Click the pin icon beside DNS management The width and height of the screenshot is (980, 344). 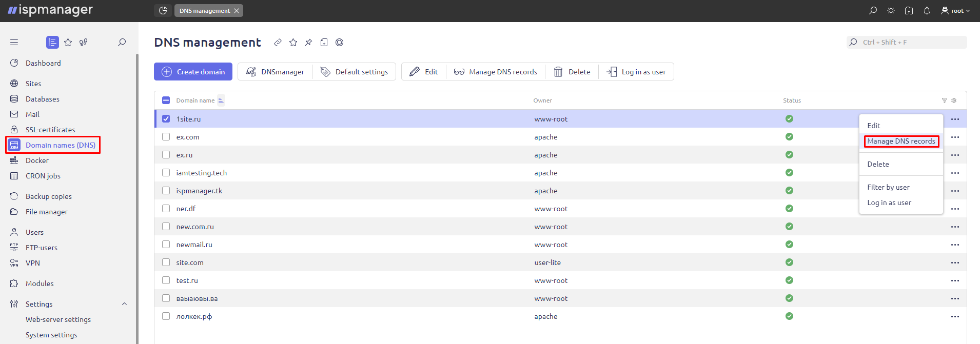click(x=308, y=43)
